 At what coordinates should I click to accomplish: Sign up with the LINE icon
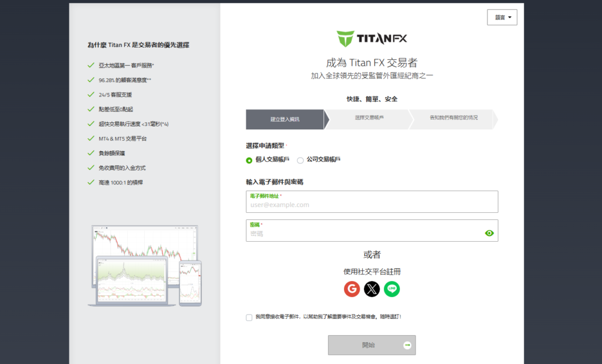[x=392, y=289]
